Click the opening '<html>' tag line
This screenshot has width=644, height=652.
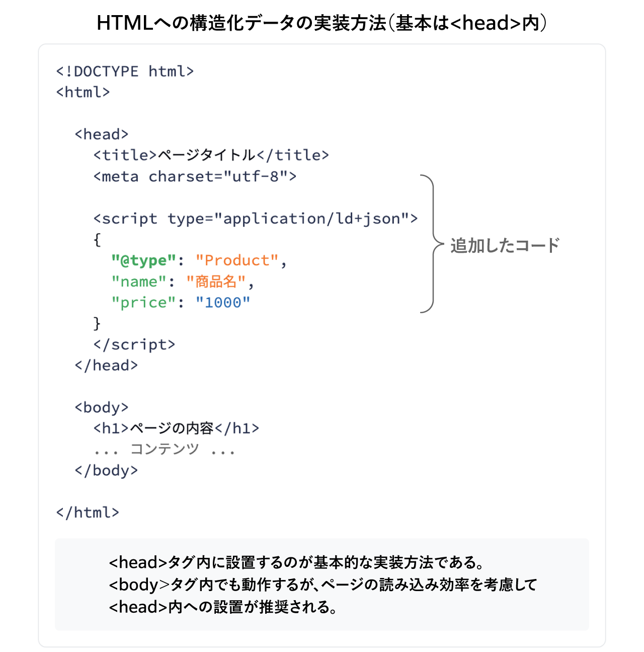click(x=83, y=92)
